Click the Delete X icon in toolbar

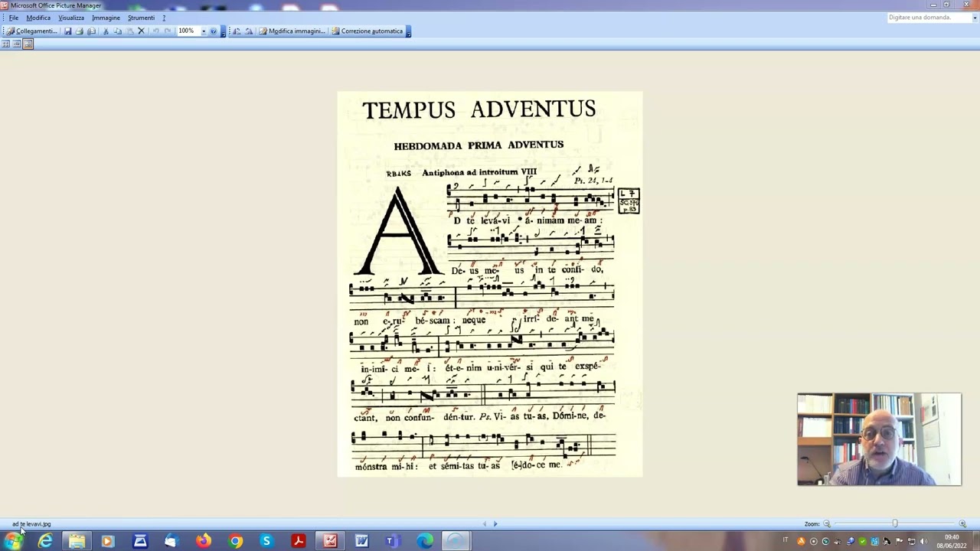(x=141, y=31)
